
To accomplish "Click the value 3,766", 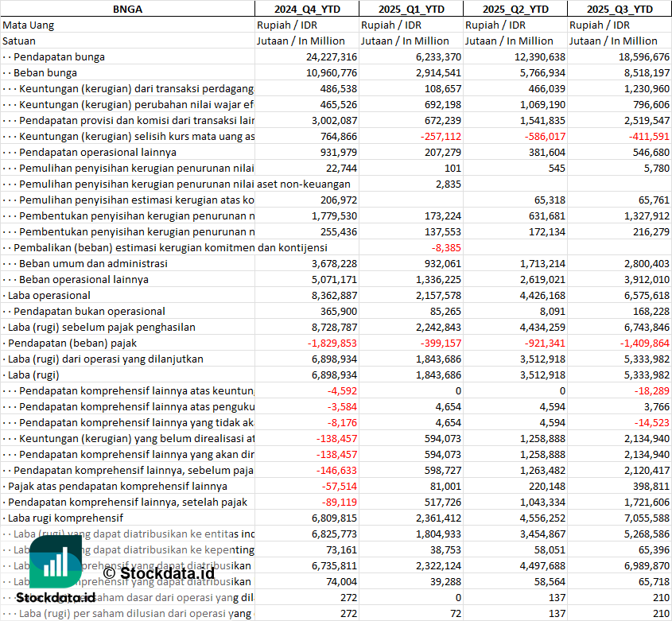I will [x=657, y=406].
